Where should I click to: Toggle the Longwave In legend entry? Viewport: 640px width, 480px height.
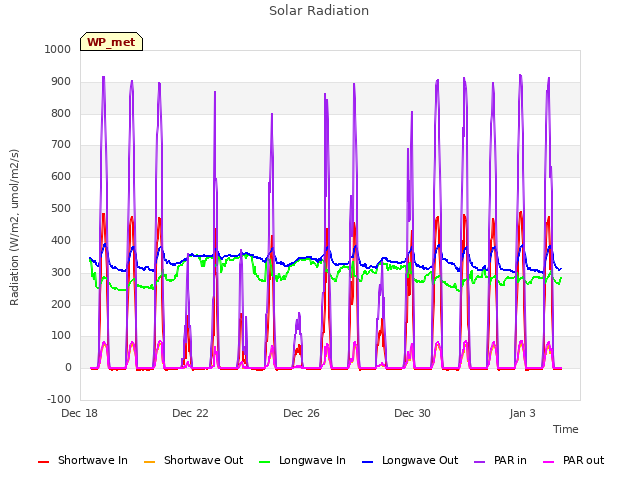(x=302, y=460)
